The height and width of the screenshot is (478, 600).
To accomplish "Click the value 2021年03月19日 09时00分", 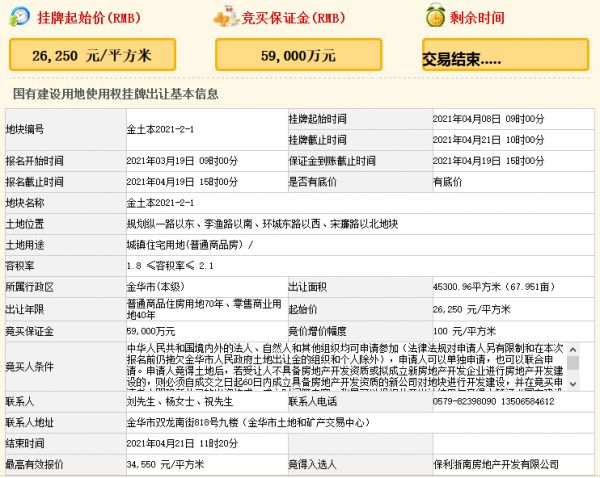I will pyautogui.click(x=182, y=161).
